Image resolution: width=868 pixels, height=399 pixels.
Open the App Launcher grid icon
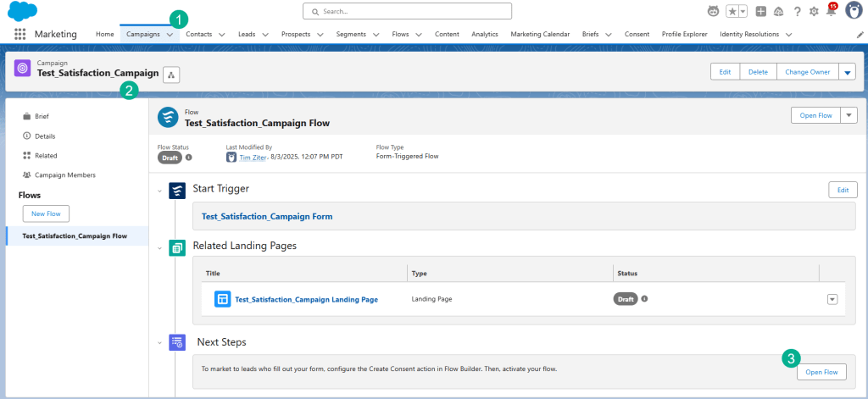coord(19,34)
